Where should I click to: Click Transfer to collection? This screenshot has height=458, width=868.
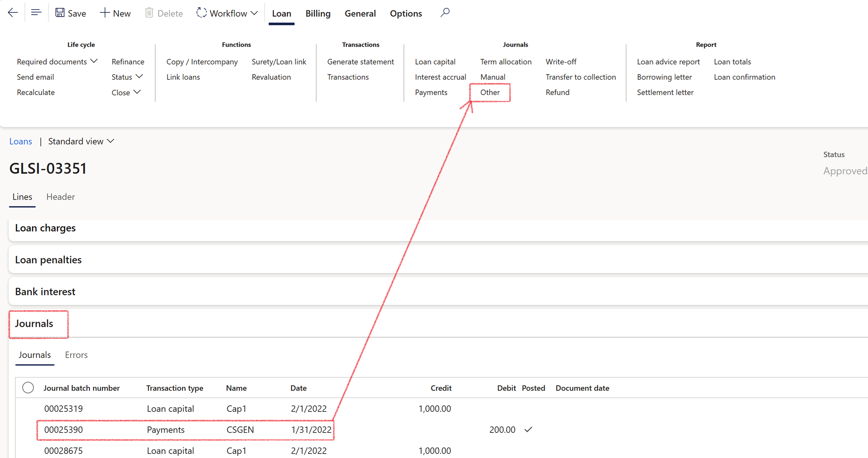click(581, 77)
